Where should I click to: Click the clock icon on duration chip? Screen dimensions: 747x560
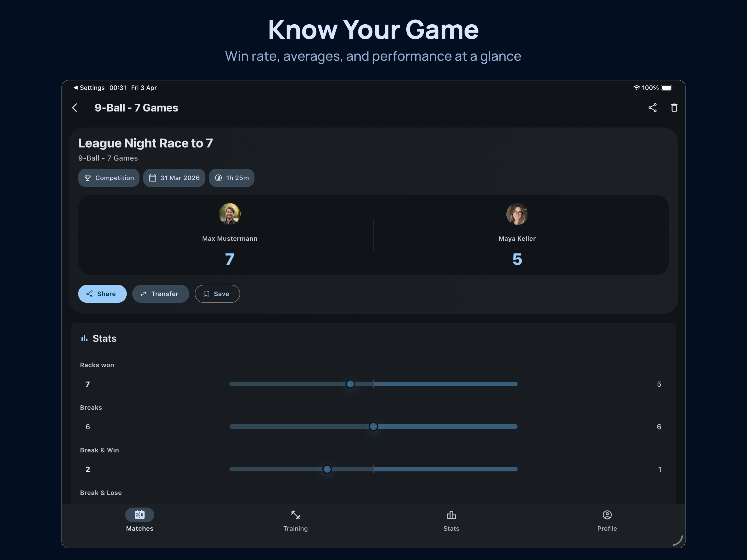click(218, 178)
